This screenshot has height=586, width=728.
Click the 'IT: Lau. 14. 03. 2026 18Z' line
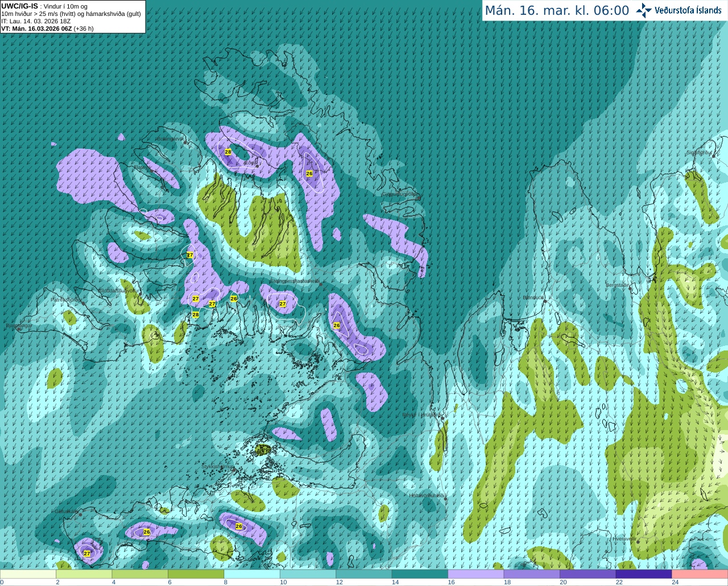36,21
